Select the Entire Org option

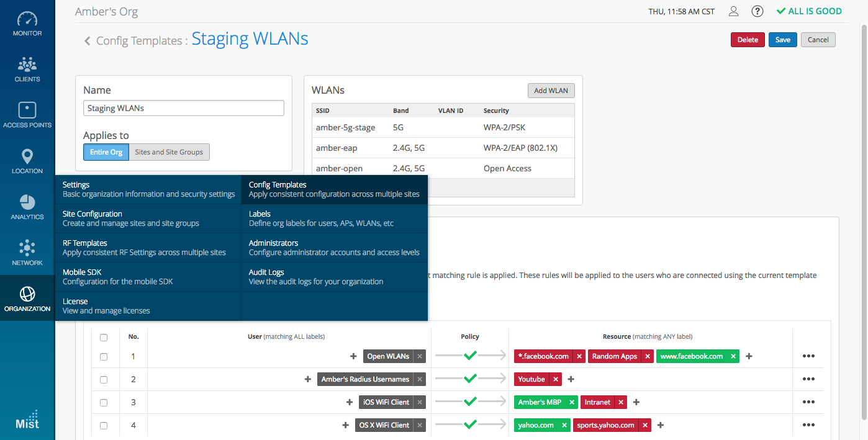click(x=106, y=152)
